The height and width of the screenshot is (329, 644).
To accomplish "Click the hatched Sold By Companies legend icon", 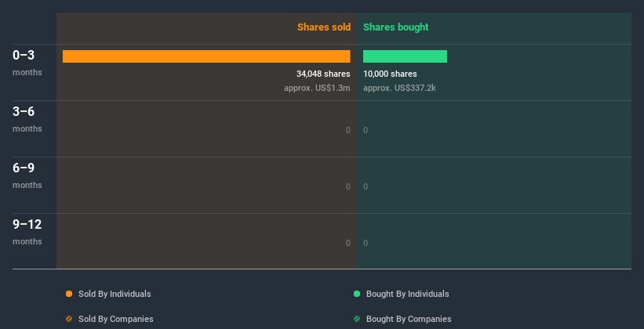I will [69, 319].
